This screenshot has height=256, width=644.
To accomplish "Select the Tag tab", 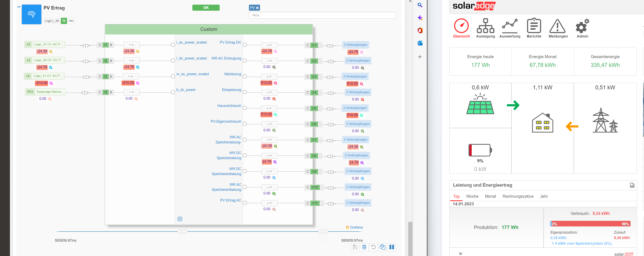I will [x=456, y=196].
